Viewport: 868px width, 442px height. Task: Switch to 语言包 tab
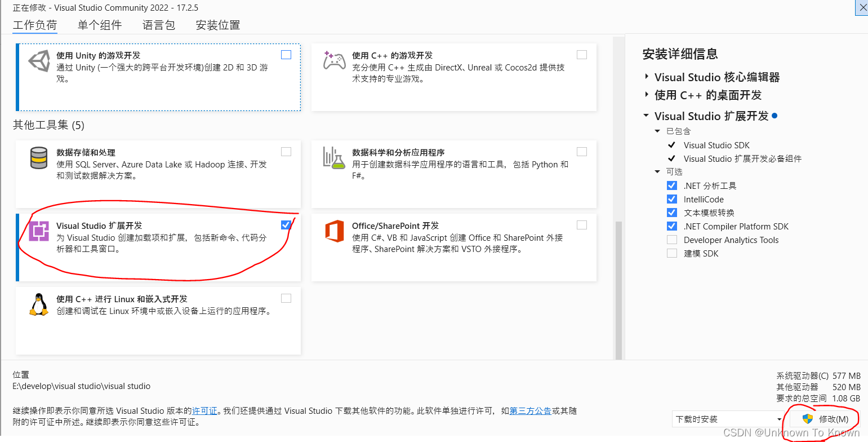click(159, 25)
